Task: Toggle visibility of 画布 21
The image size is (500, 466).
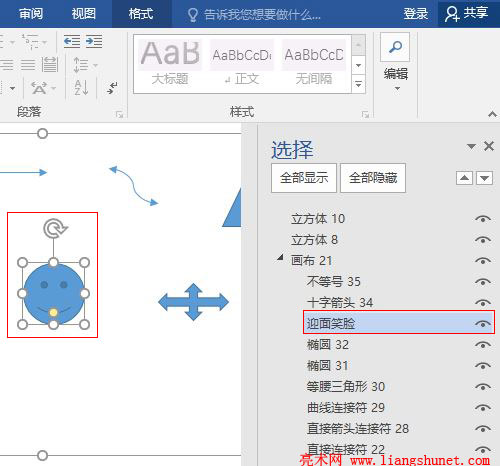Action: pos(483,261)
